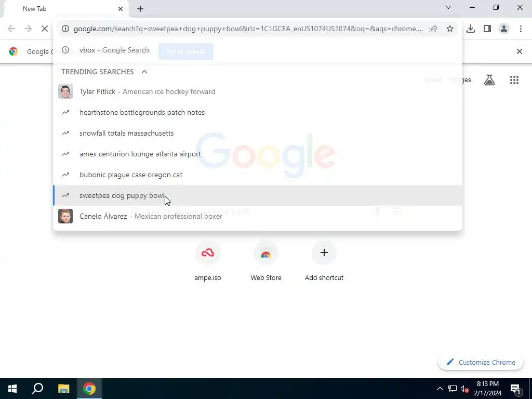Click the taskbar clock showing 8:13 PM
The width and height of the screenshot is (532, 399).
pyautogui.click(x=487, y=389)
